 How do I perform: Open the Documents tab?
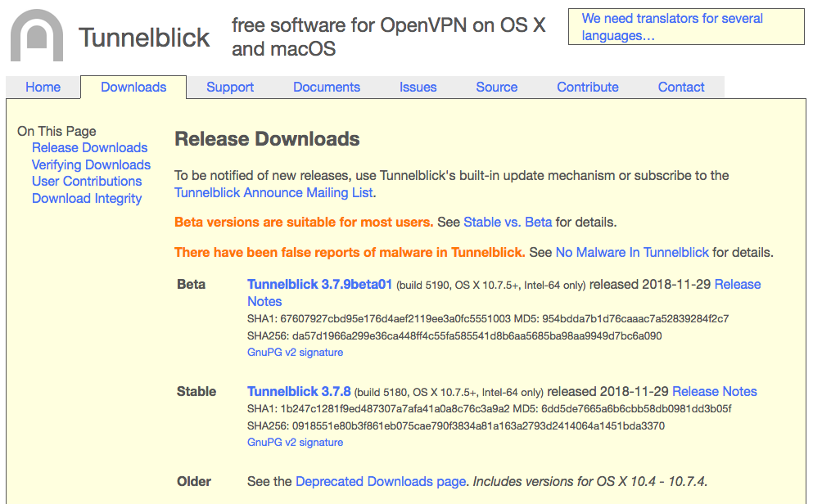327,88
